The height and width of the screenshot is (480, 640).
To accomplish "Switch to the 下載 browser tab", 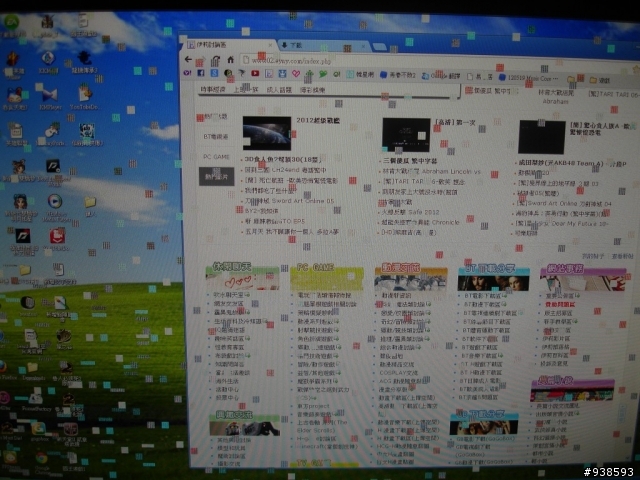I will (322, 45).
